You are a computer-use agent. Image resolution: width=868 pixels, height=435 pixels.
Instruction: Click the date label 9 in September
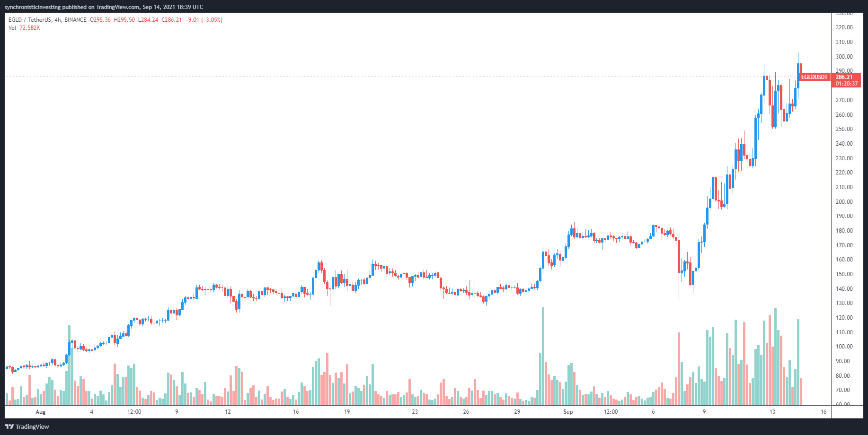[x=704, y=412]
